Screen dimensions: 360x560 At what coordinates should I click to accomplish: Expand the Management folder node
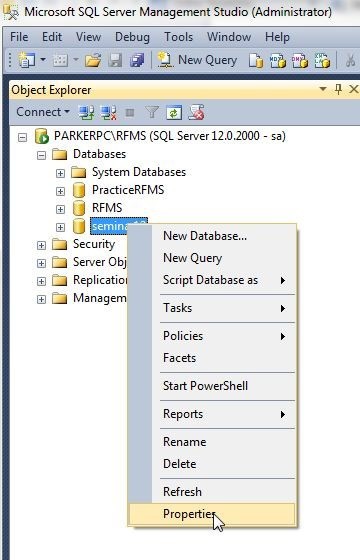coord(41,299)
